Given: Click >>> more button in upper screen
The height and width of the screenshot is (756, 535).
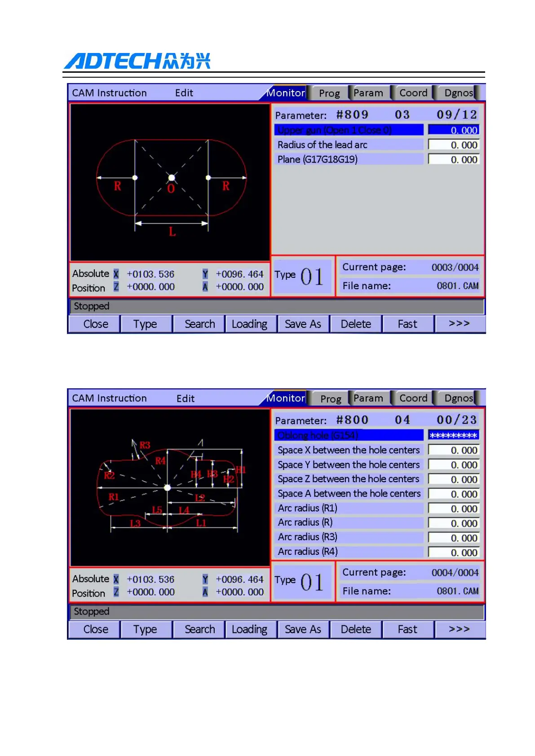Looking at the screenshot, I should (x=460, y=324).
